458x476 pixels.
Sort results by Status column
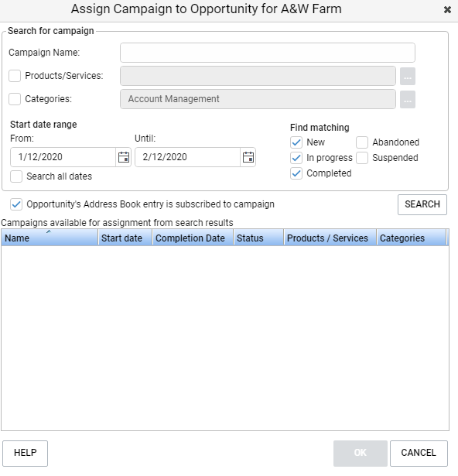tap(258, 238)
